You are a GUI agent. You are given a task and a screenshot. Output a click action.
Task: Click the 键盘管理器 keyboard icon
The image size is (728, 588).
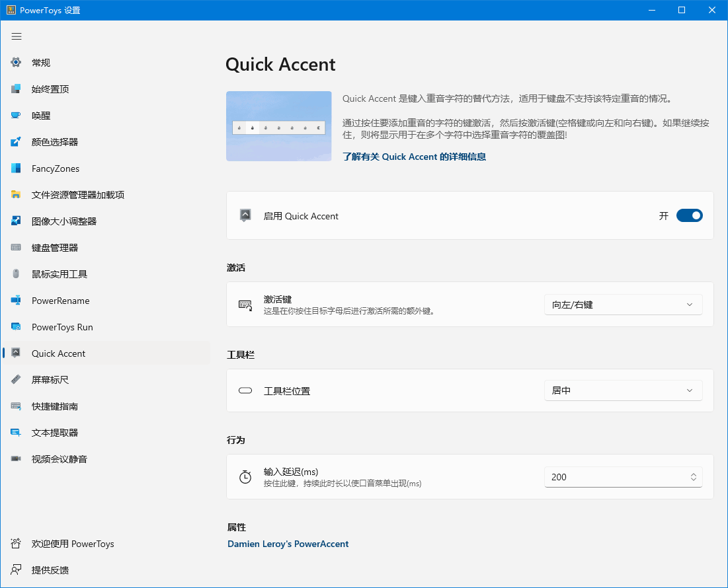tap(16, 247)
